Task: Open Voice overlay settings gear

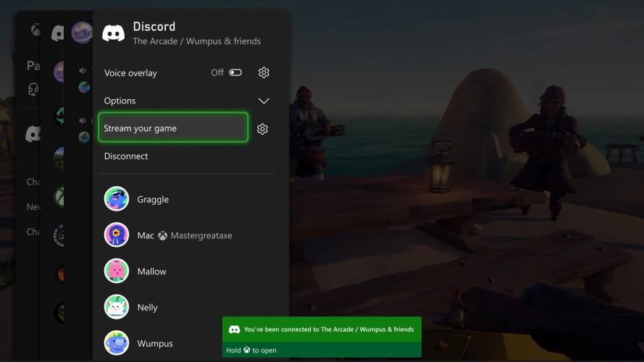Action: pos(264,73)
